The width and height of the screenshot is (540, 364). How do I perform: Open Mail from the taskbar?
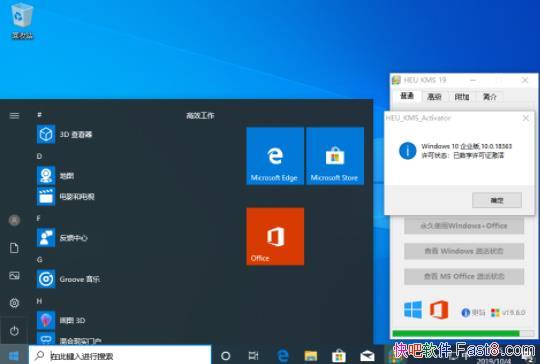coord(367,355)
